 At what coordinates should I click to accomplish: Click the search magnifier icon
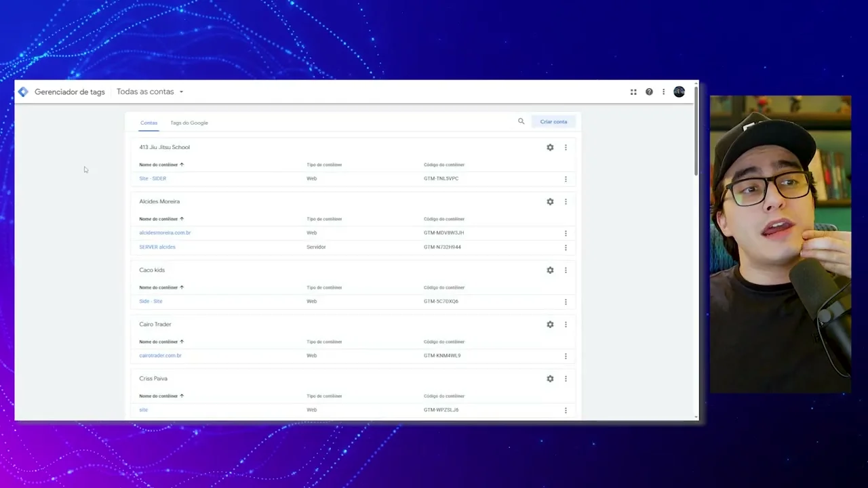coord(521,121)
